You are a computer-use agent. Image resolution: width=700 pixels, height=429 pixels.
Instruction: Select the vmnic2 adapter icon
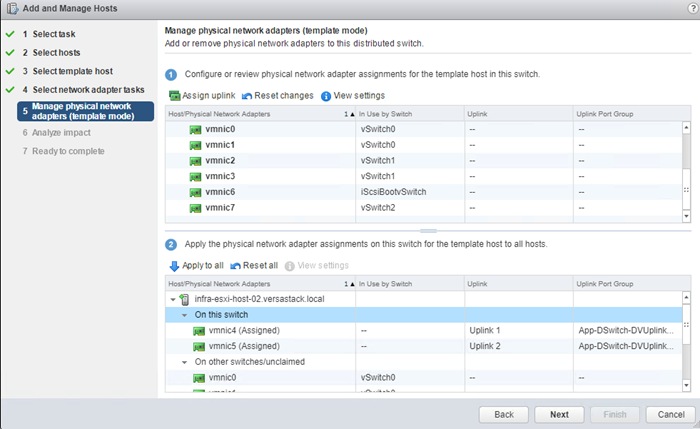pos(195,161)
